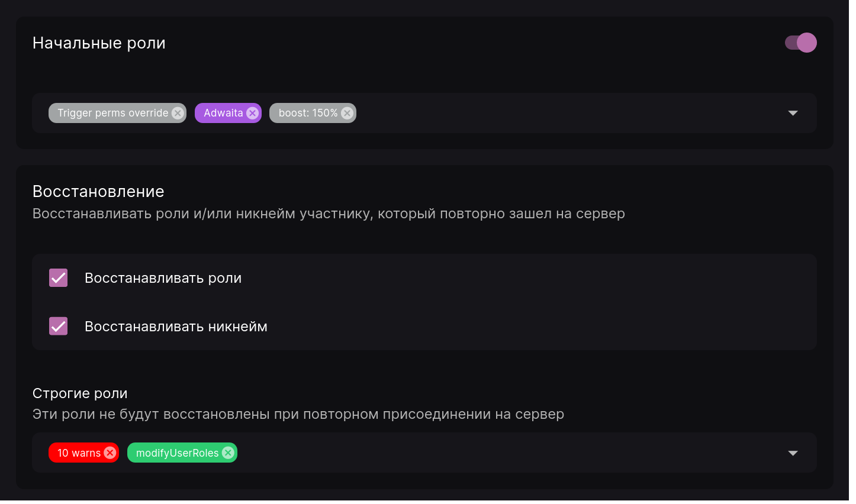Click the "Восстановление" section heading
The height and width of the screenshot is (504, 856).
coord(98,191)
